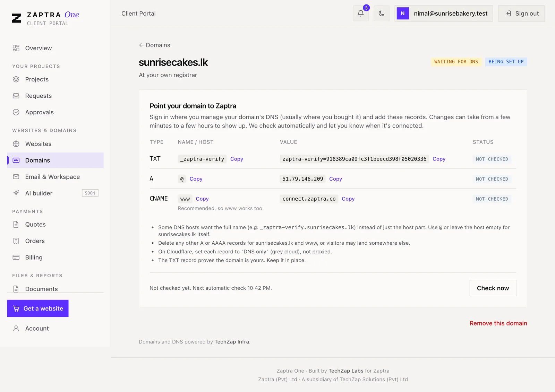Screen dimensions: 555x392
Task: Click the CNAME row NOT CHECKED status
Action: [x=492, y=199]
